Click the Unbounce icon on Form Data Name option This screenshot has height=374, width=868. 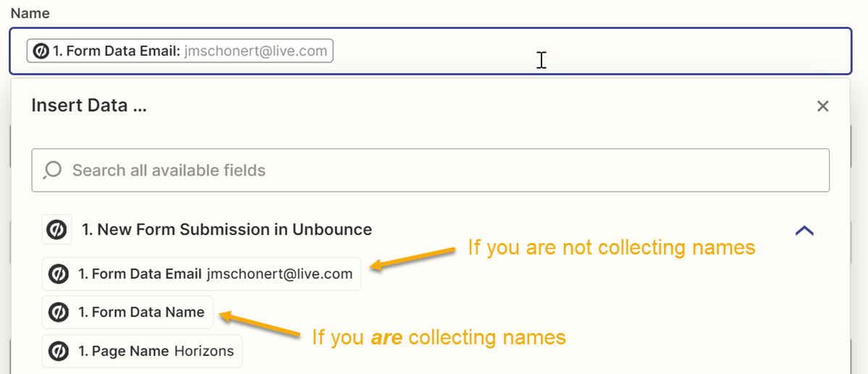pyautogui.click(x=59, y=313)
